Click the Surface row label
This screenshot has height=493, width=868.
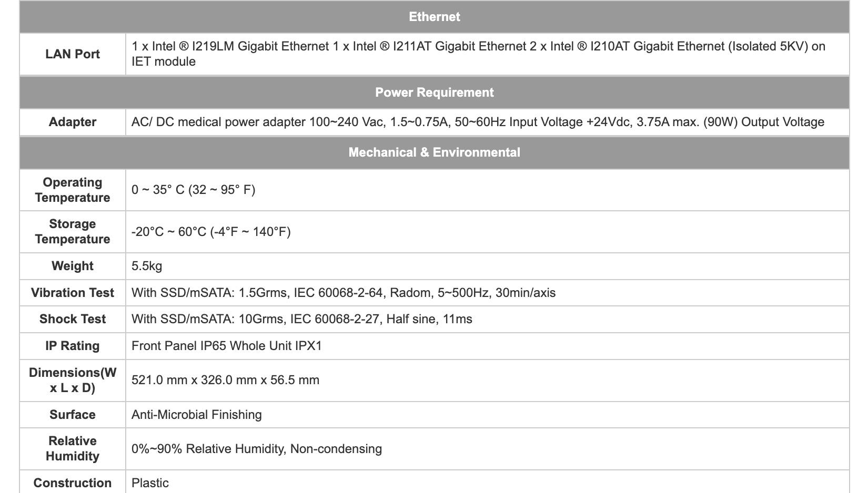pyautogui.click(x=73, y=415)
